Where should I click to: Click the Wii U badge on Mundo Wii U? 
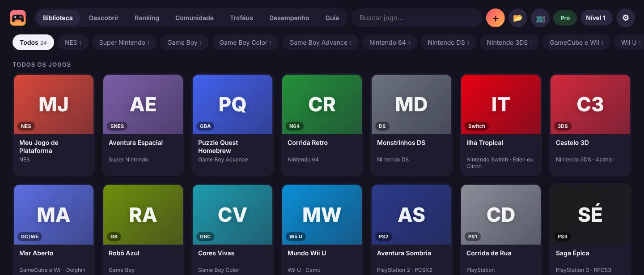pos(296,237)
